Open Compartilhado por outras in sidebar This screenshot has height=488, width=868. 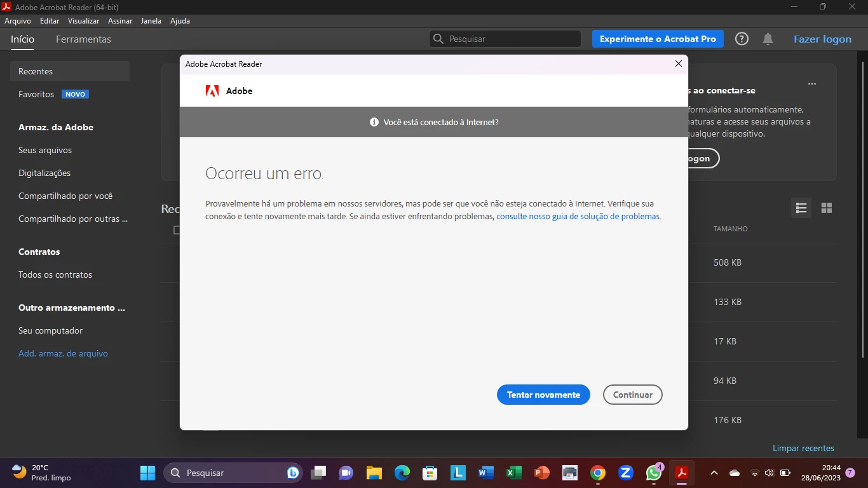click(x=73, y=219)
